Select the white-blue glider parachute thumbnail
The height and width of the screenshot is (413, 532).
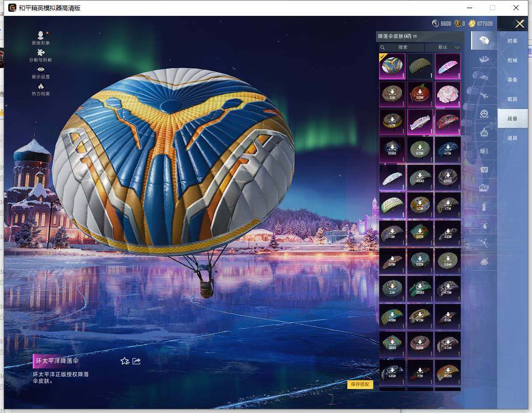point(392,178)
